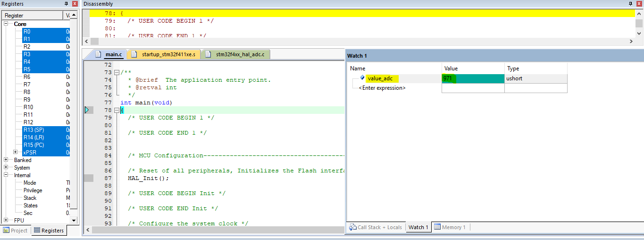Screen dimensions: 644x240
Task: Open the Call Stack + Locals tab
Action: 376,227
